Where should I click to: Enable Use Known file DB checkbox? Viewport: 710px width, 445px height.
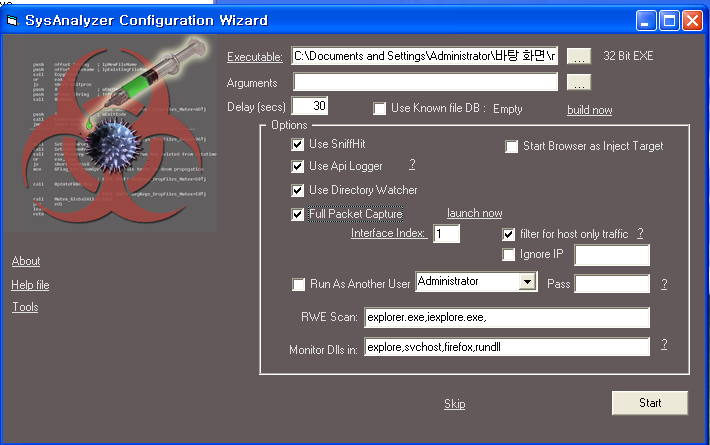[379, 109]
